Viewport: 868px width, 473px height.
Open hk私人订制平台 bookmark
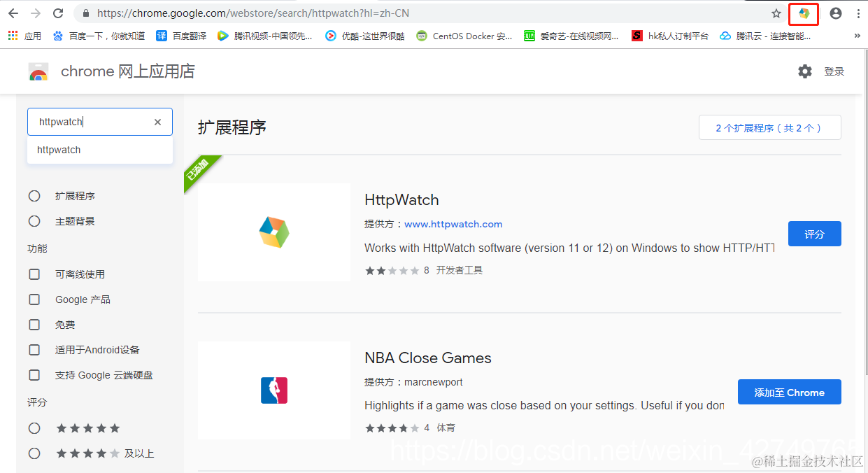tap(670, 36)
